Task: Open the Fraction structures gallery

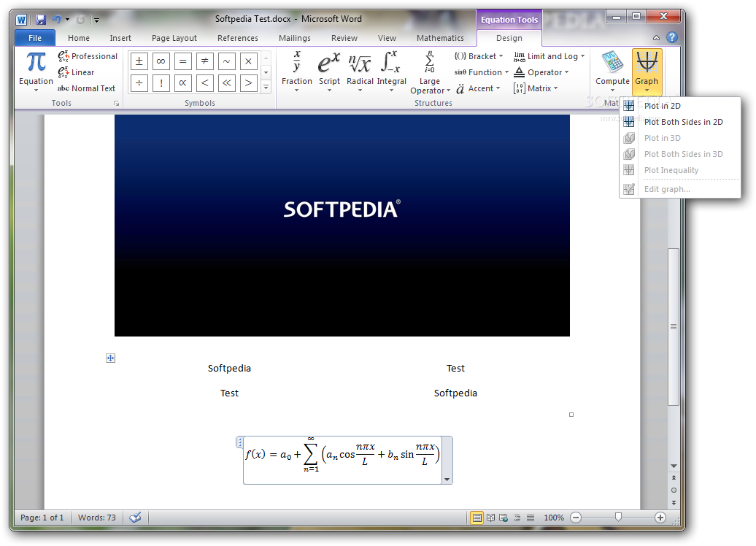Action: coord(296,72)
